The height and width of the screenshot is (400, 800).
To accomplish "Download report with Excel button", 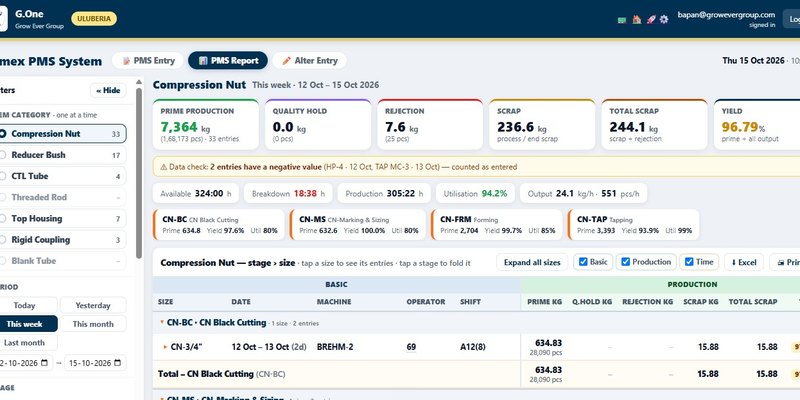I will click(744, 262).
